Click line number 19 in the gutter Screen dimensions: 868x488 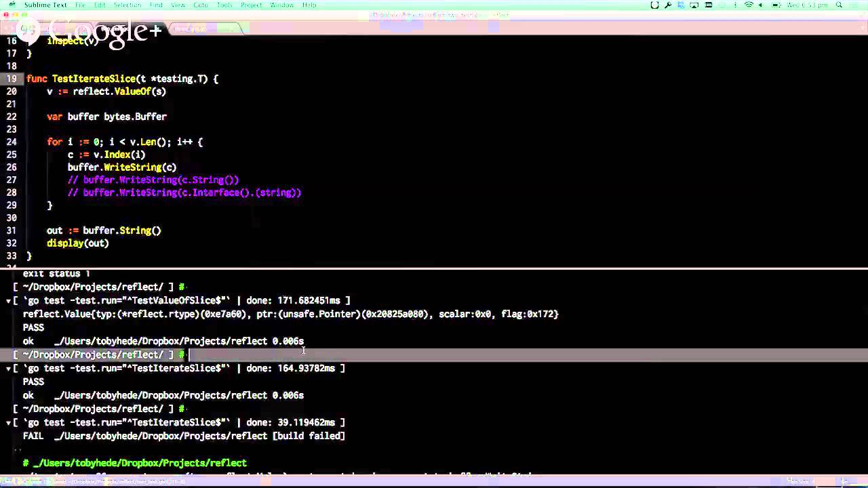(12, 79)
